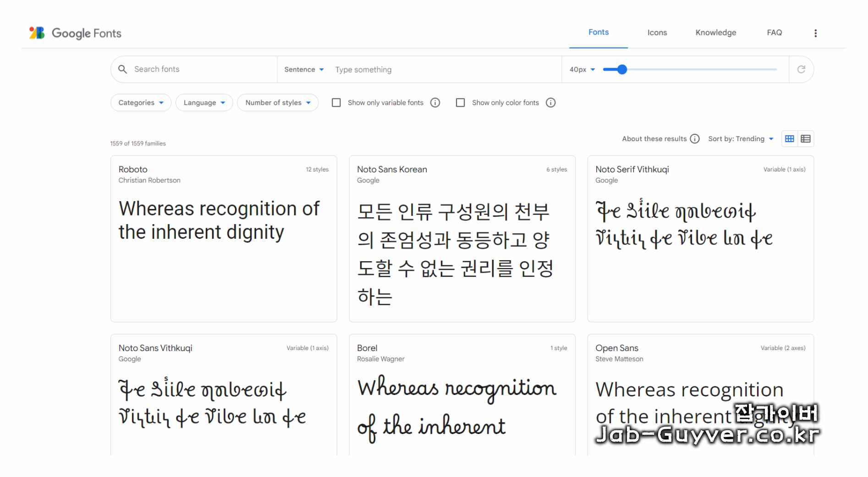Open the Knowledge tab
This screenshot has width=868, height=477.
point(715,33)
